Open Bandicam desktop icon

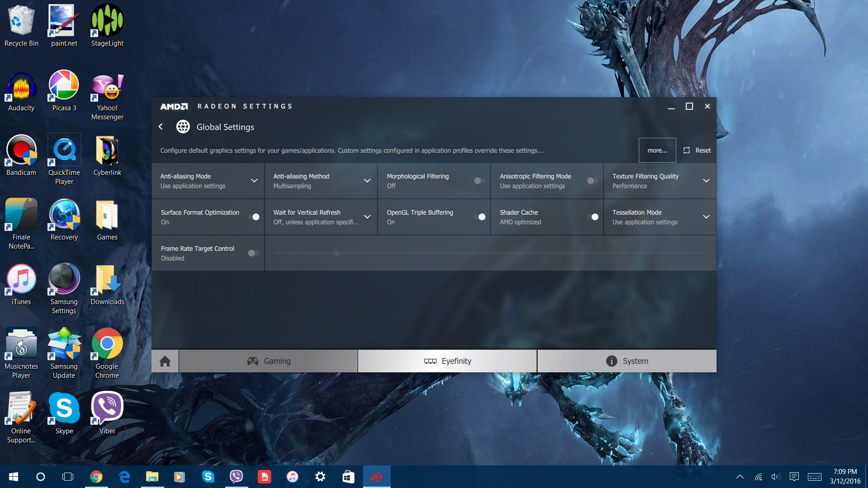pyautogui.click(x=21, y=155)
